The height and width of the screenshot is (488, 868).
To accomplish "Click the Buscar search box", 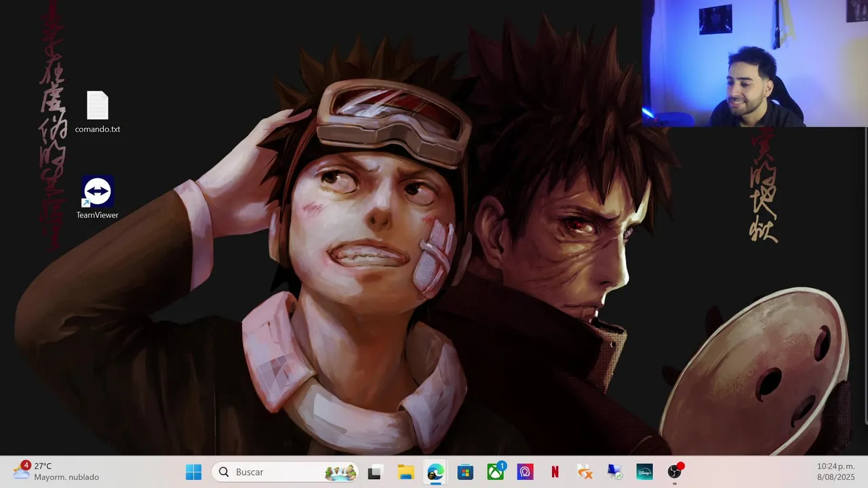I will [x=285, y=472].
